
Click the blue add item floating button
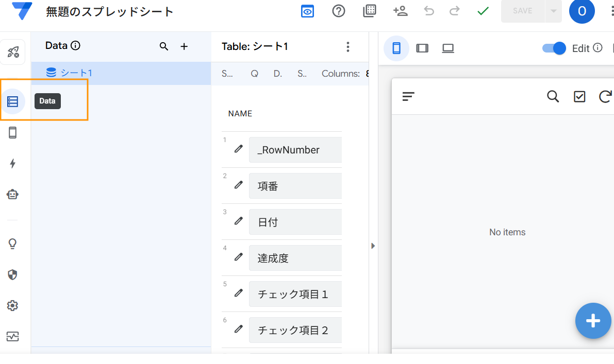coord(593,321)
